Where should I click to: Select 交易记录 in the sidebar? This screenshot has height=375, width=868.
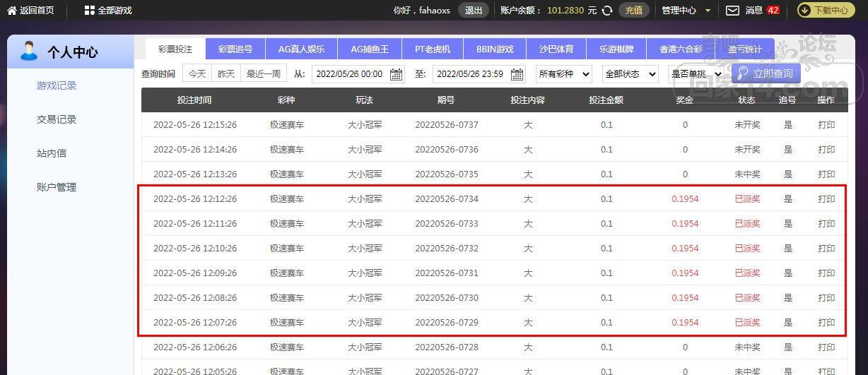coord(57,120)
